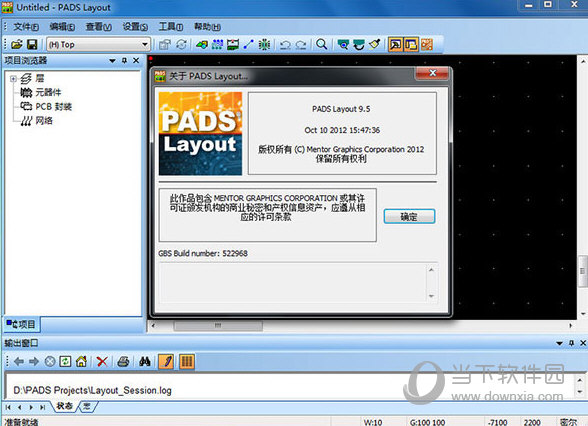Click the red X clear icon
This screenshot has height=426, width=588.
[x=102, y=362]
